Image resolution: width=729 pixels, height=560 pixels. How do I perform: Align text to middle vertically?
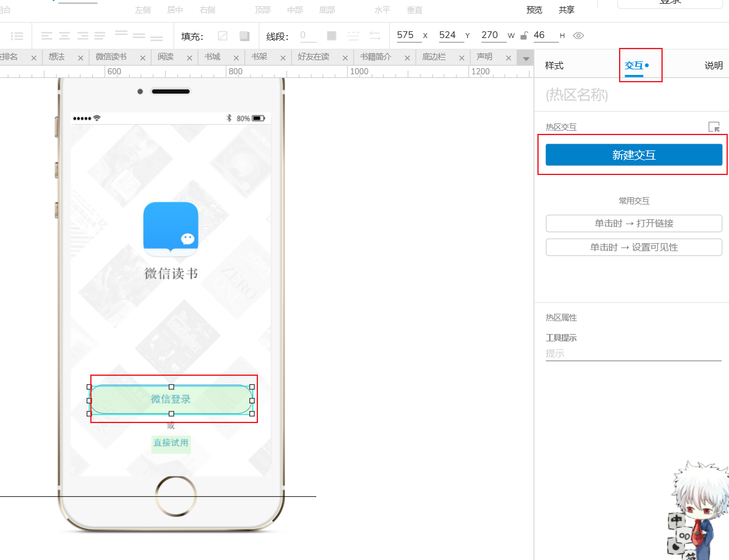click(139, 36)
